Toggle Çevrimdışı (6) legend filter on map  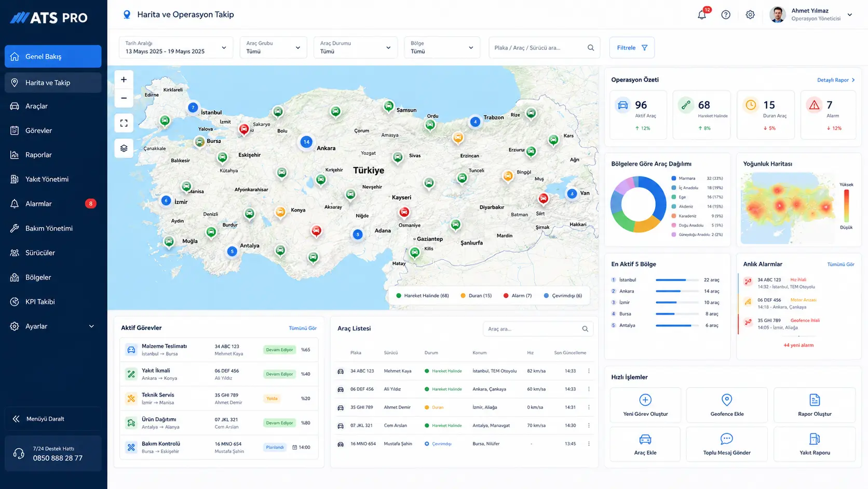pos(563,296)
